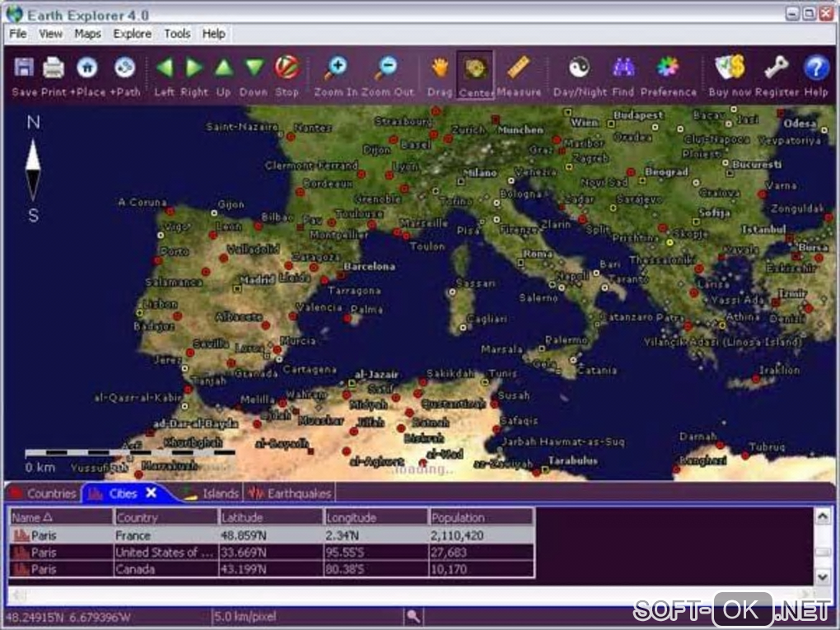Open Find with binoculars icon
The width and height of the screenshot is (840, 630).
pos(623,68)
